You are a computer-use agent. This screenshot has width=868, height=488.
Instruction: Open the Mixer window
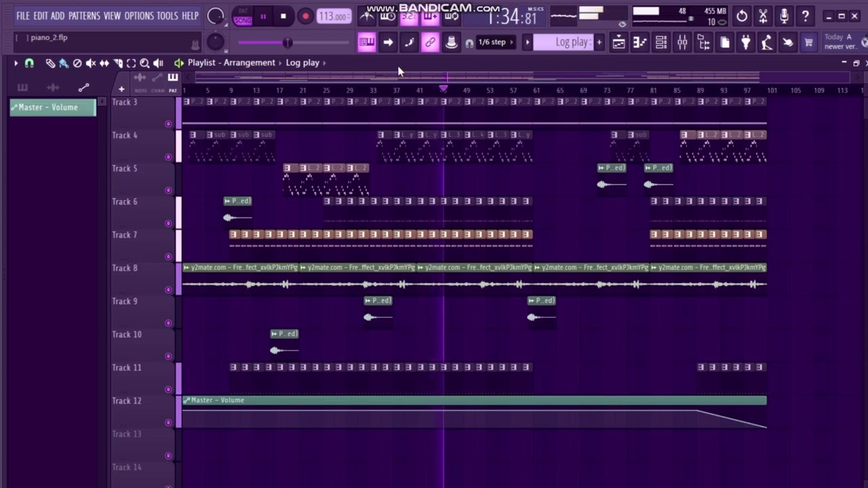682,43
